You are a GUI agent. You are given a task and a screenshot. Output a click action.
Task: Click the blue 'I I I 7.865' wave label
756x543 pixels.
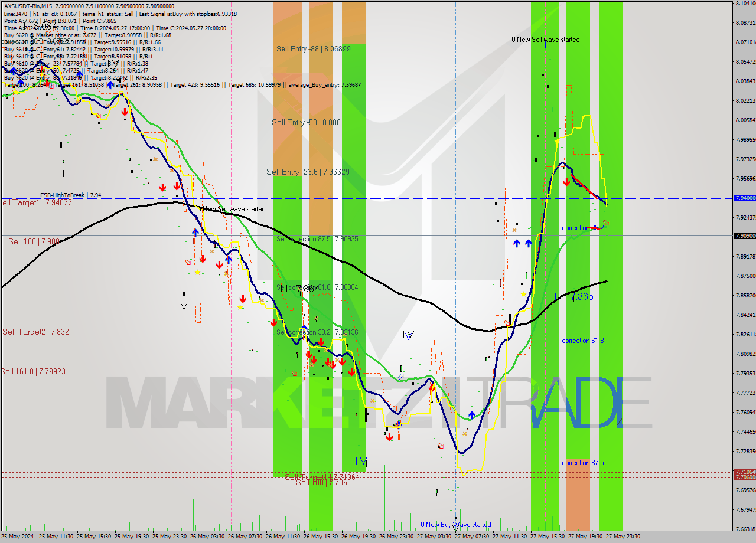[573, 296]
